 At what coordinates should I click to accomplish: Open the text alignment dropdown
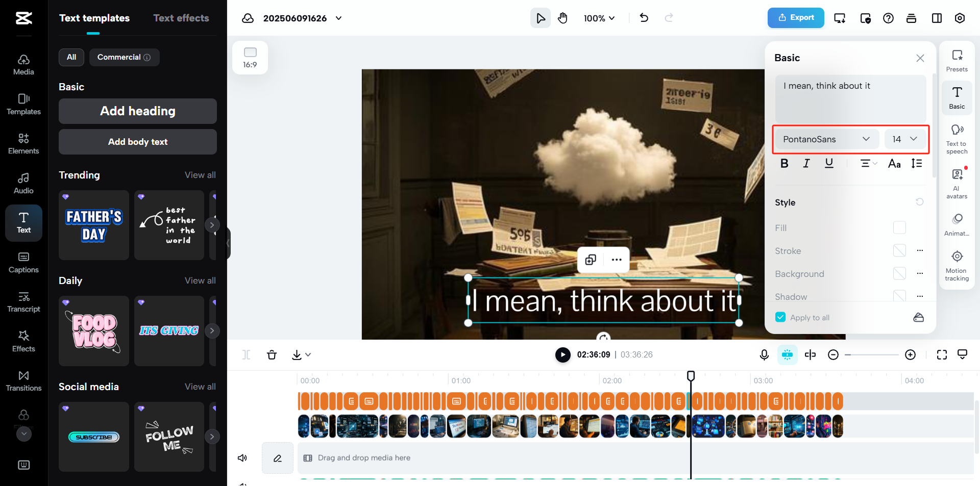[x=869, y=163]
